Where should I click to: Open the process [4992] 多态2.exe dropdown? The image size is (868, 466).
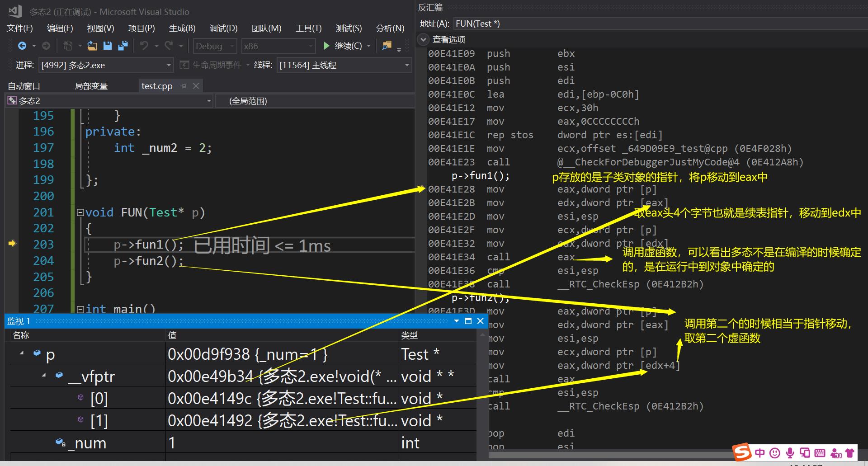pos(106,65)
